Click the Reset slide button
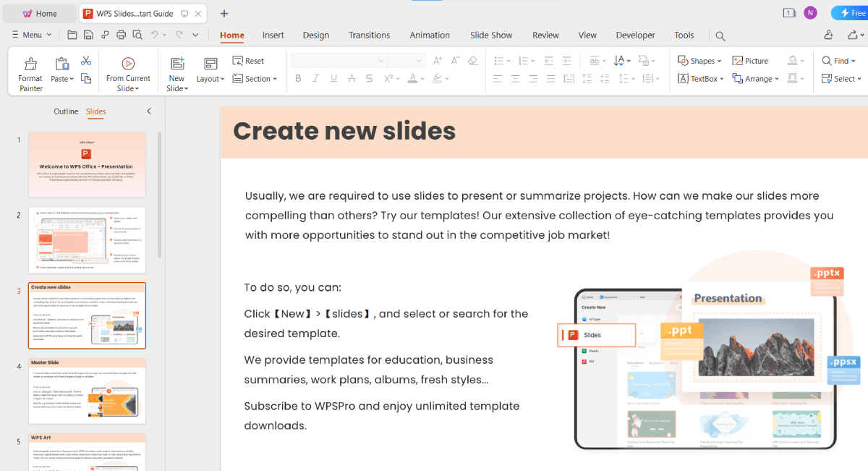This screenshot has width=868, height=471. (248, 61)
